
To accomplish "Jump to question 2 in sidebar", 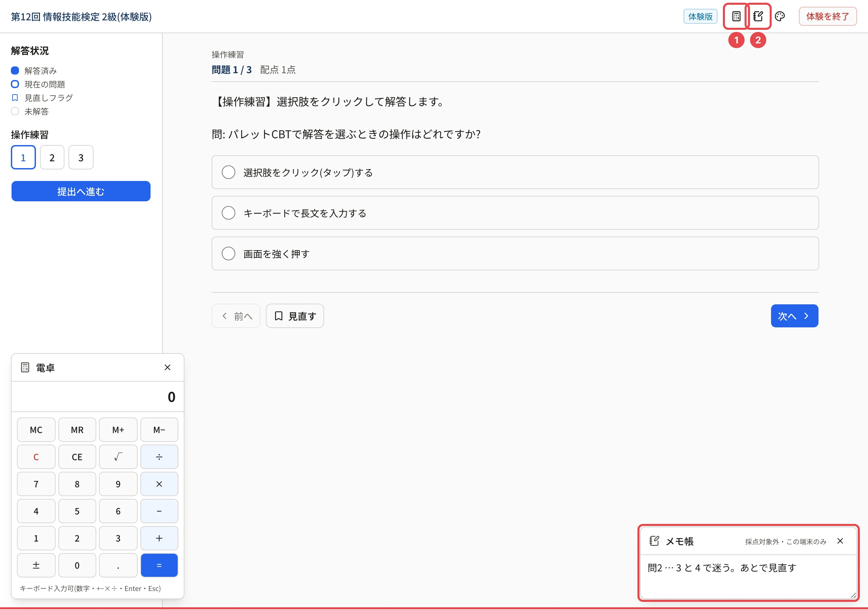I will tap(52, 157).
